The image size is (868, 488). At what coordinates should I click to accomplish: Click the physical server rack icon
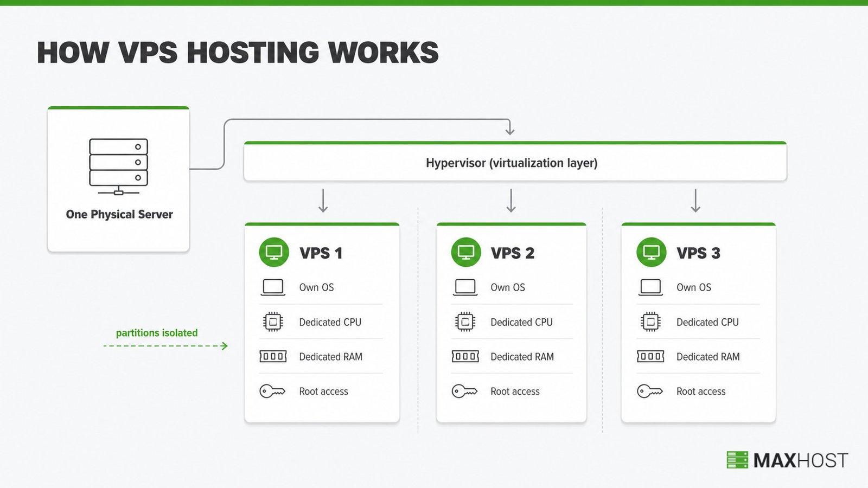click(x=119, y=166)
